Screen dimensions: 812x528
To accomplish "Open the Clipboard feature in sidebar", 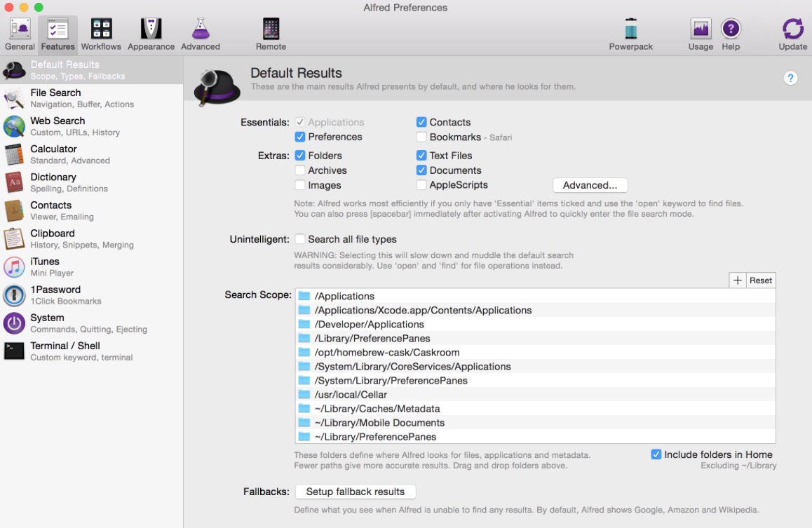I will point(92,238).
